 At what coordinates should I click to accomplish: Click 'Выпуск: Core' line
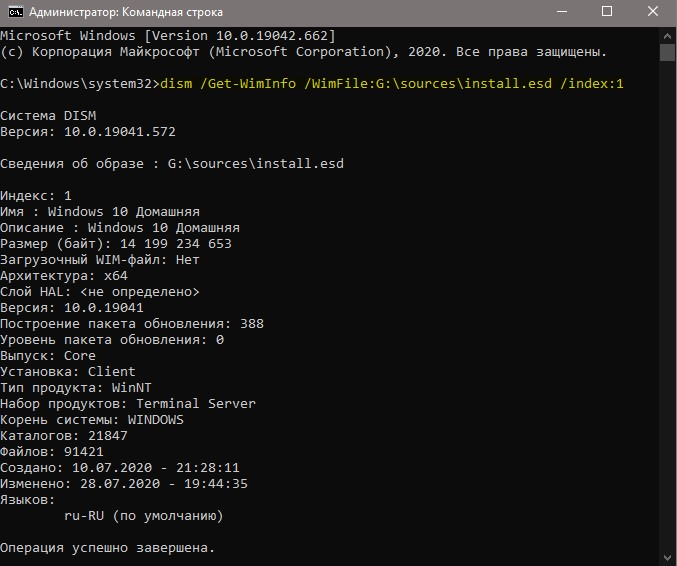[48, 356]
